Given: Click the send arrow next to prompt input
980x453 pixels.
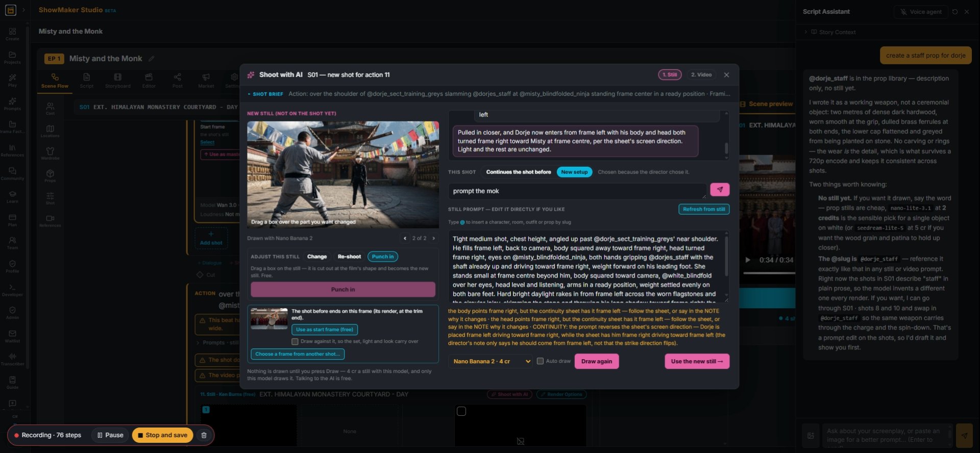Looking at the screenshot, I should (x=720, y=190).
